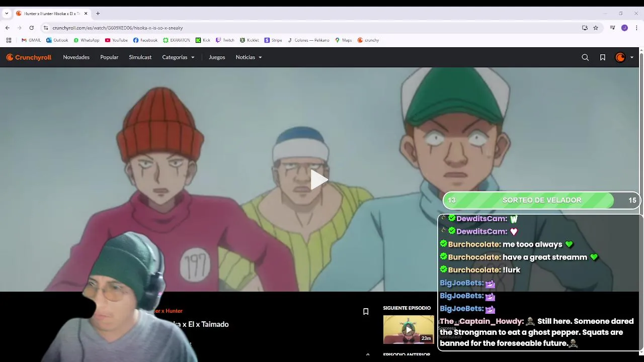The image size is (644, 362).
Task: Open the YouTube bookmark
Action: click(x=116, y=40)
